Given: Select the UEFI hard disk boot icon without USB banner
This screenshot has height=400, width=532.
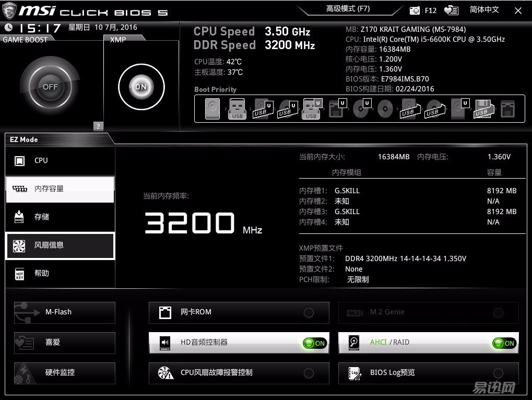Looking at the screenshot, I should (460, 109).
